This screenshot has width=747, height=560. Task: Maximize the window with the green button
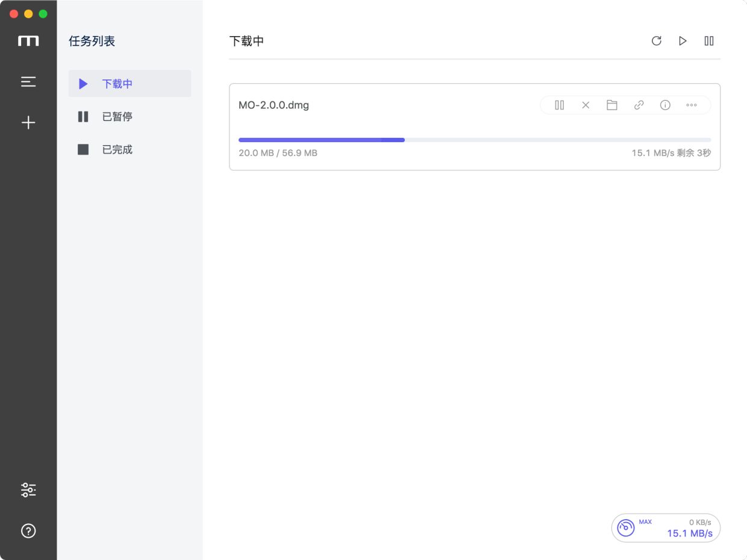point(43,14)
